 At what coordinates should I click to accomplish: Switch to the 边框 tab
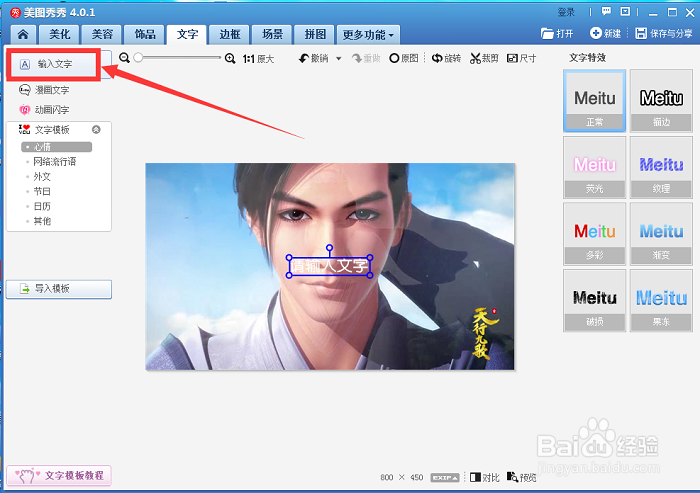point(230,34)
